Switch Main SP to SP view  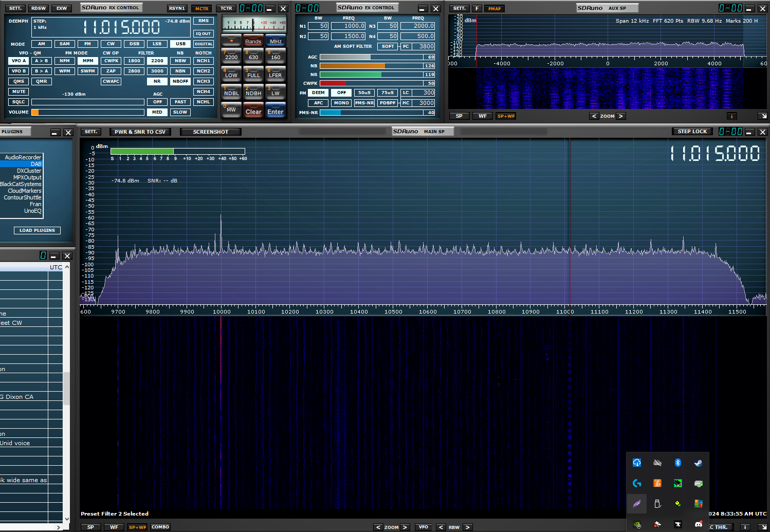[90, 527]
